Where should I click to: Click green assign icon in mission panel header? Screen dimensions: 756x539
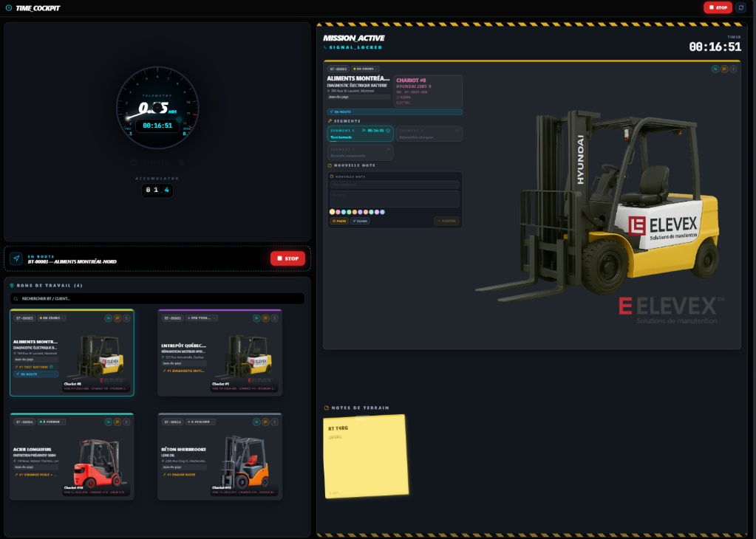click(x=715, y=69)
